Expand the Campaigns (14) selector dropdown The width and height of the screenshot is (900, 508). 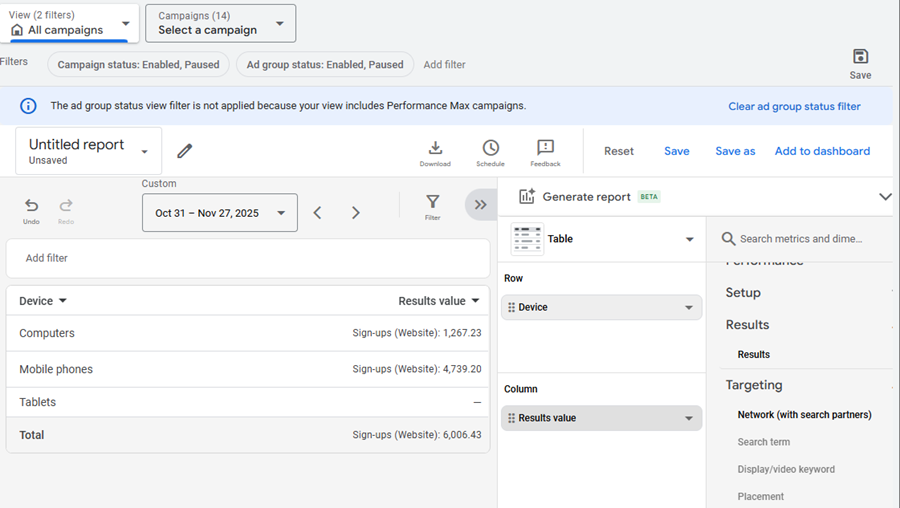tap(220, 23)
